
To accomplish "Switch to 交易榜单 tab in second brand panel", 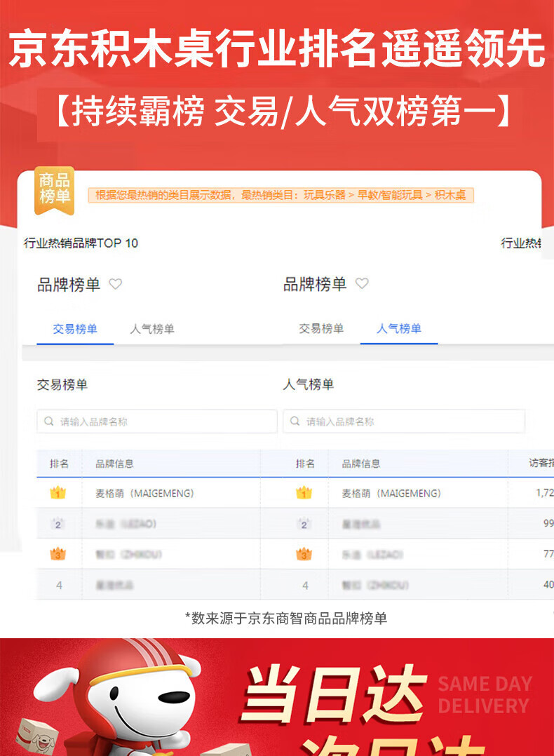I will click(x=321, y=329).
